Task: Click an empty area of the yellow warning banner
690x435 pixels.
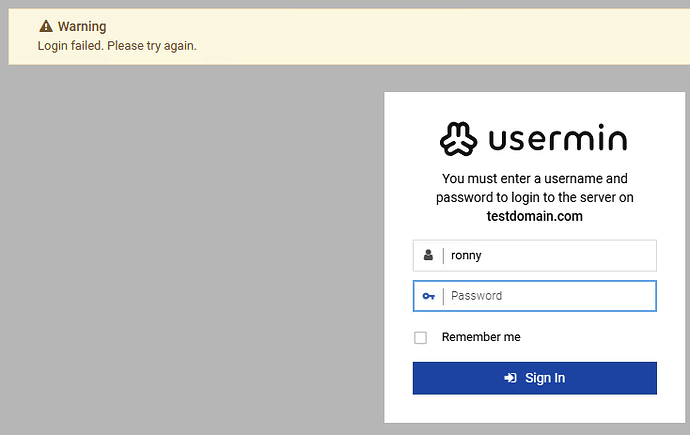Action: pyautogui.click(x=440, y=37)
